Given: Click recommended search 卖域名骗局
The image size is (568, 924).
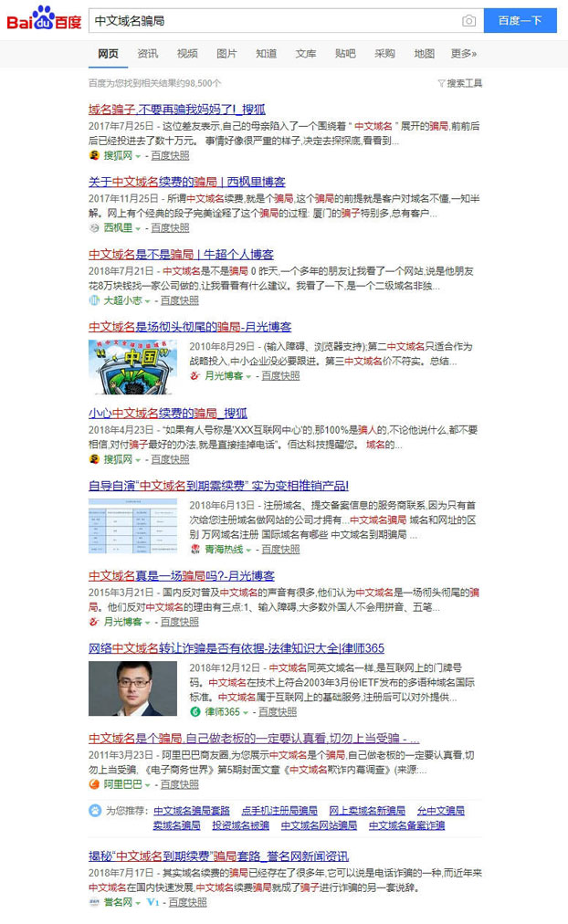Looking at the screenshot, I should (x=177, y=825).
